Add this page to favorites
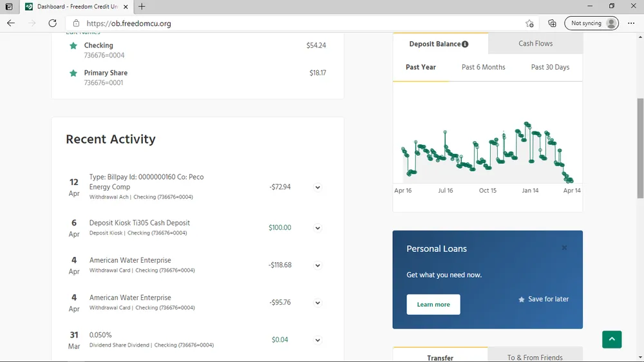The width and height of the screenshot is (644, 362). point(529,23)
